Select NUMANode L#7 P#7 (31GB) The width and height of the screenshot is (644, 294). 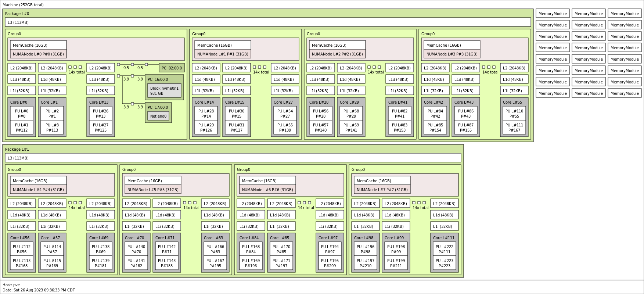382,190
